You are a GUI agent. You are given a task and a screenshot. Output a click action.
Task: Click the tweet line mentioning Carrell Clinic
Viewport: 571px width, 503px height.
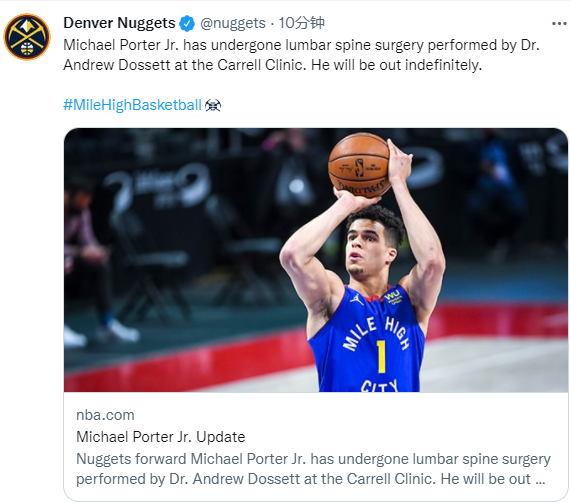pos(272,65)
